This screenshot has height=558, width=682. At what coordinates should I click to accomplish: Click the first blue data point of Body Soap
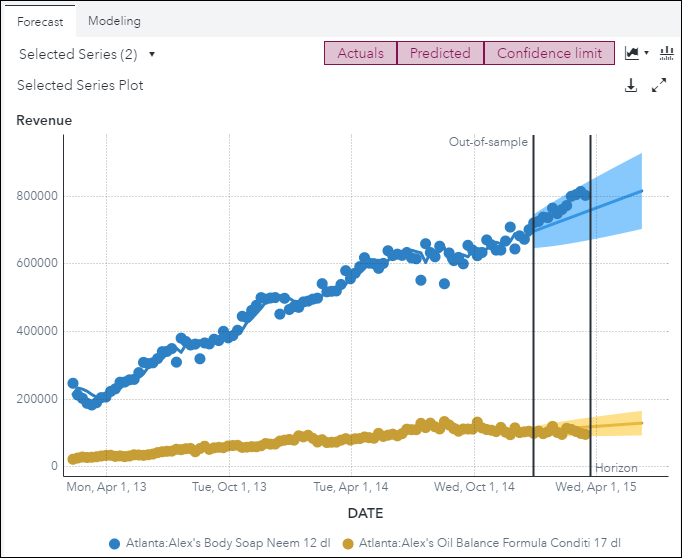72,383
